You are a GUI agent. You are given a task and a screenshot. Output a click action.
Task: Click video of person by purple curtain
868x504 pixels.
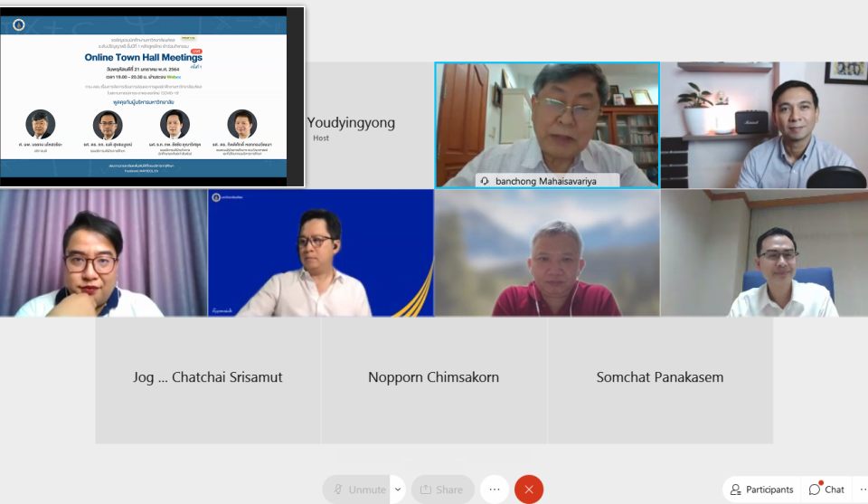point(103,253)
